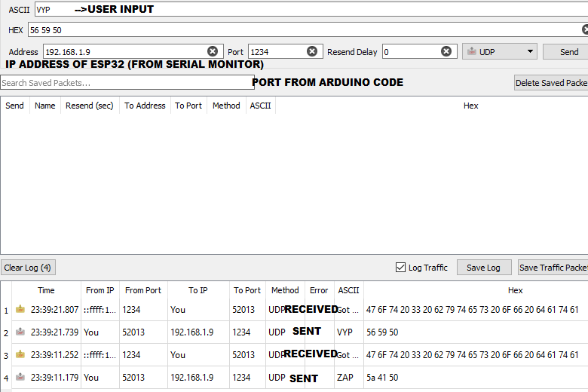Click Save Traffic Packet button

pos(553,268)
